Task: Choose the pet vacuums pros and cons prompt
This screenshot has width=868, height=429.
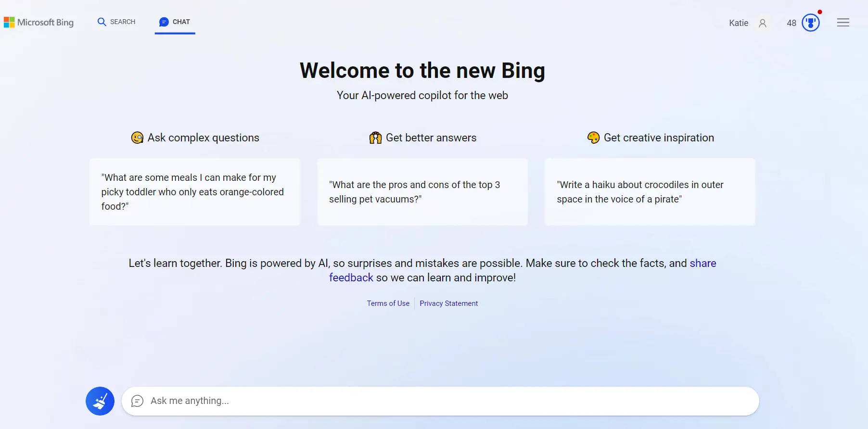Action: pos(422,192)
